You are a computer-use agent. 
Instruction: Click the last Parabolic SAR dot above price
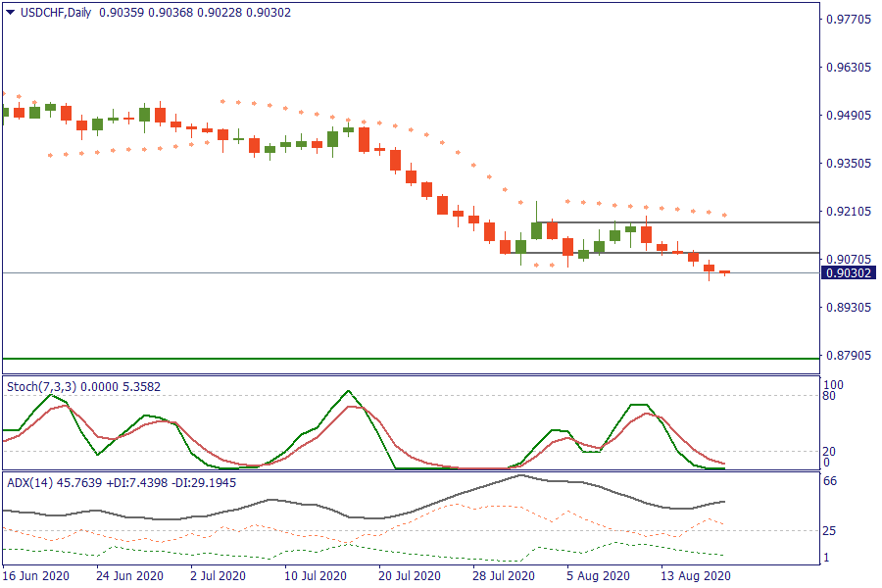(724, 215)
